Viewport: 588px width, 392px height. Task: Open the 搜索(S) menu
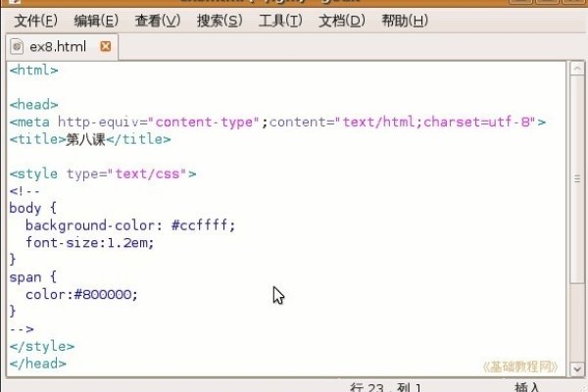(x=220, y=21)
